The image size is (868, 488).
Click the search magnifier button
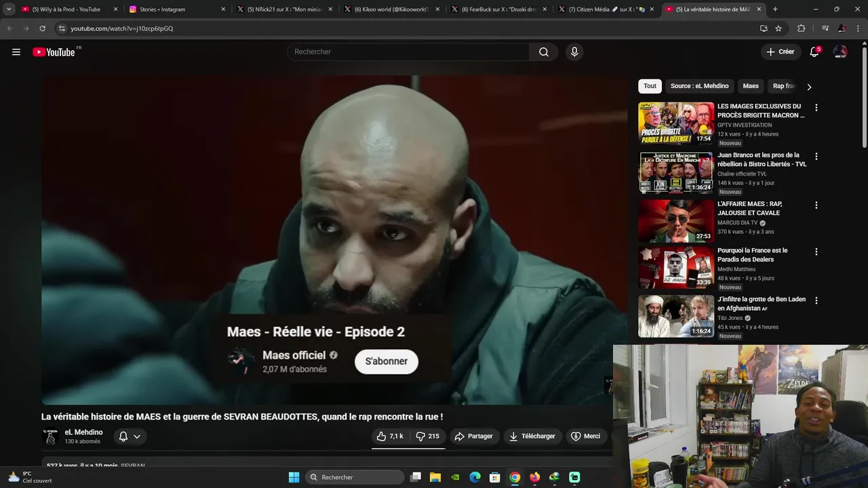click(544, 52)
